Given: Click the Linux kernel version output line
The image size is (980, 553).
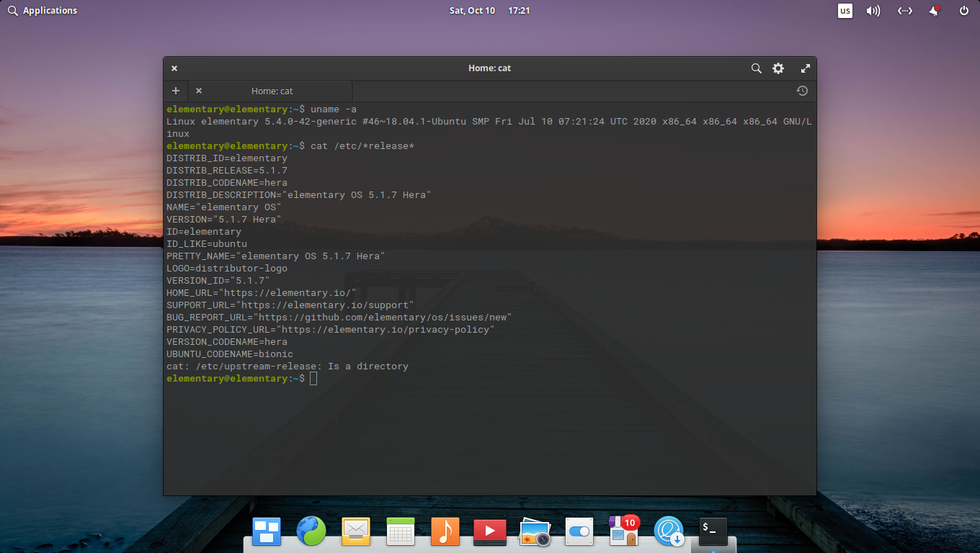Looking at the screenshot, I should coord(489,127).
